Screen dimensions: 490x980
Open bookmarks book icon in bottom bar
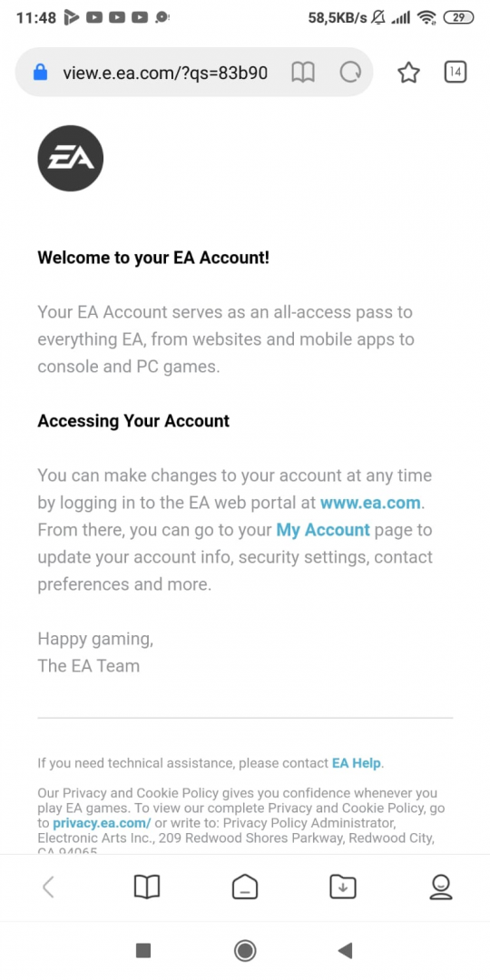coord(147,887)
